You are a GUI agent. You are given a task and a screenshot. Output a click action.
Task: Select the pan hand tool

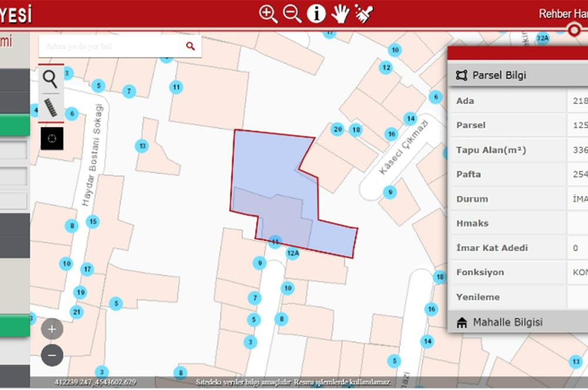pyautogui.click(x=340, y=14)
